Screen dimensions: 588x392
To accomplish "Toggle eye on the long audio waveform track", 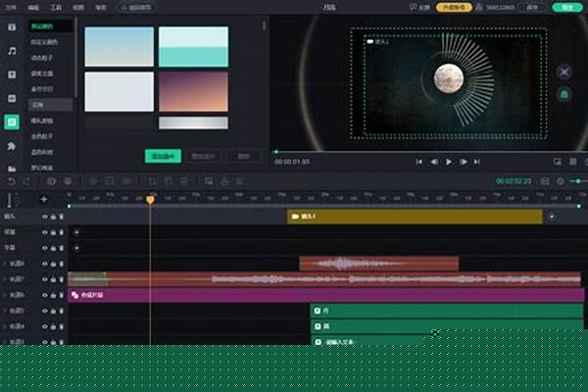I will coord(45,279).
